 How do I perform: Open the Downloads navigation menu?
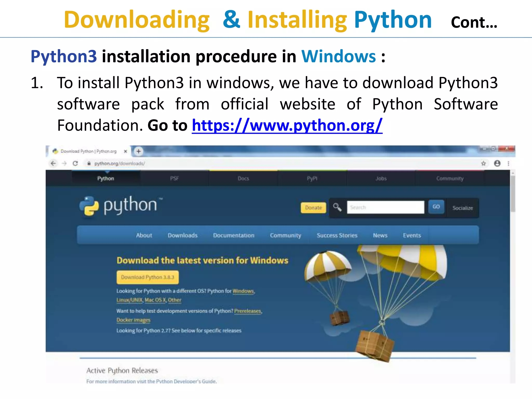182,235
